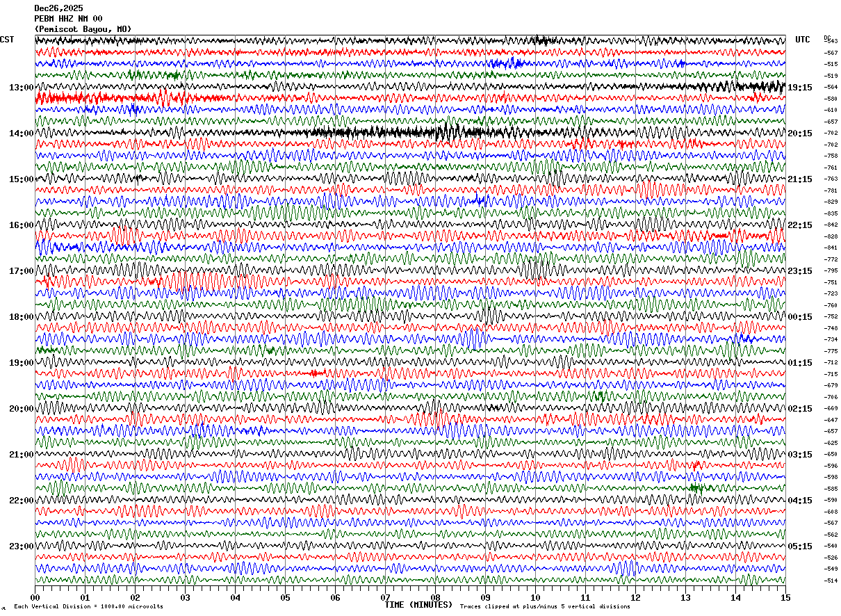
Task: Click the DC offset value -564
Action: (831, 88)
